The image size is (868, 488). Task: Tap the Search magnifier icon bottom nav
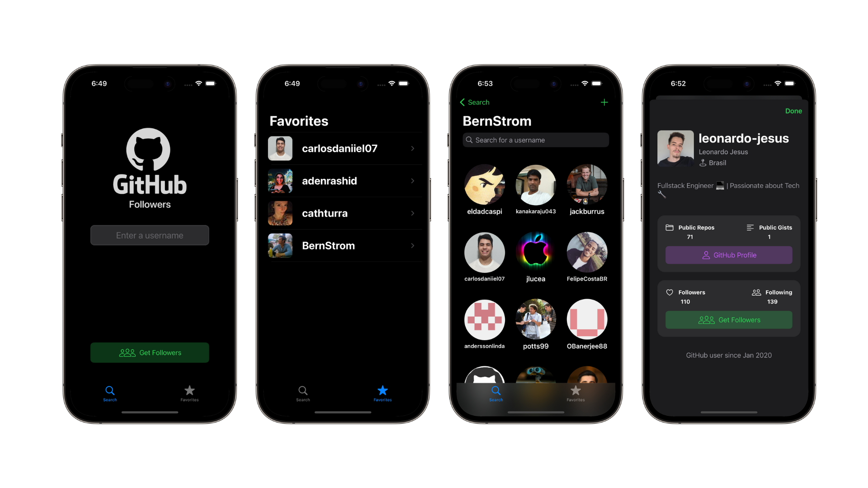(x=110, y=391)
